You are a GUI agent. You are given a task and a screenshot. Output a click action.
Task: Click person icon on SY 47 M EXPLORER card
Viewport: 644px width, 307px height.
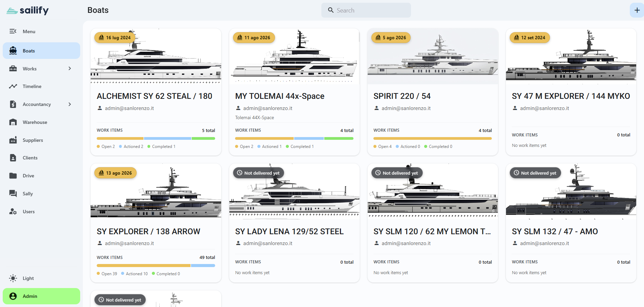pos(515,108)
